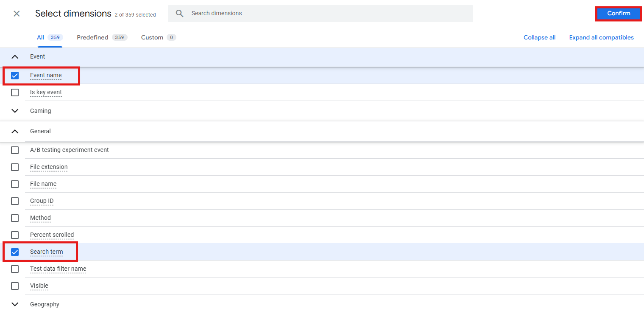The image size is (644, 314).
Task: Tick the Method checkbox
Action: pos(15,218)
